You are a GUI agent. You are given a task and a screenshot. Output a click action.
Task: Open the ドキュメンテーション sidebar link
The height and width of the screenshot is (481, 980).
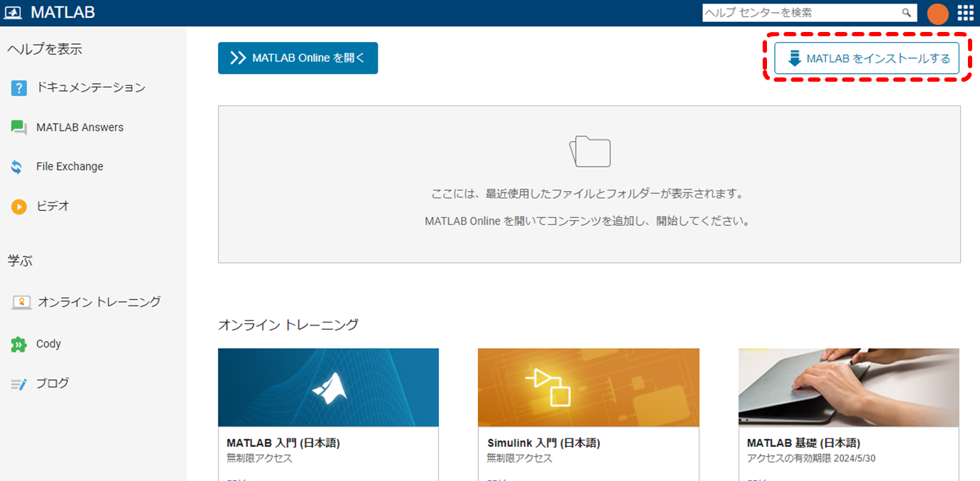click(x=91, y=87)
